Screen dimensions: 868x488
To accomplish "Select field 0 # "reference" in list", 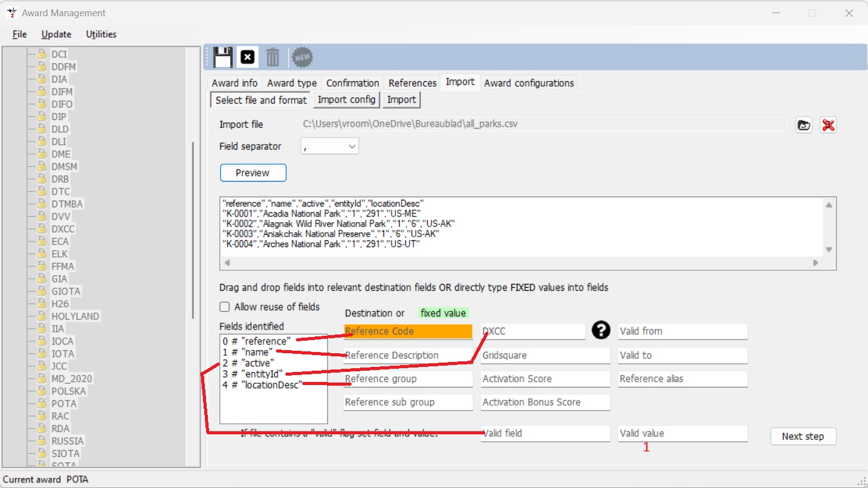I will click(x=257, y=341).
